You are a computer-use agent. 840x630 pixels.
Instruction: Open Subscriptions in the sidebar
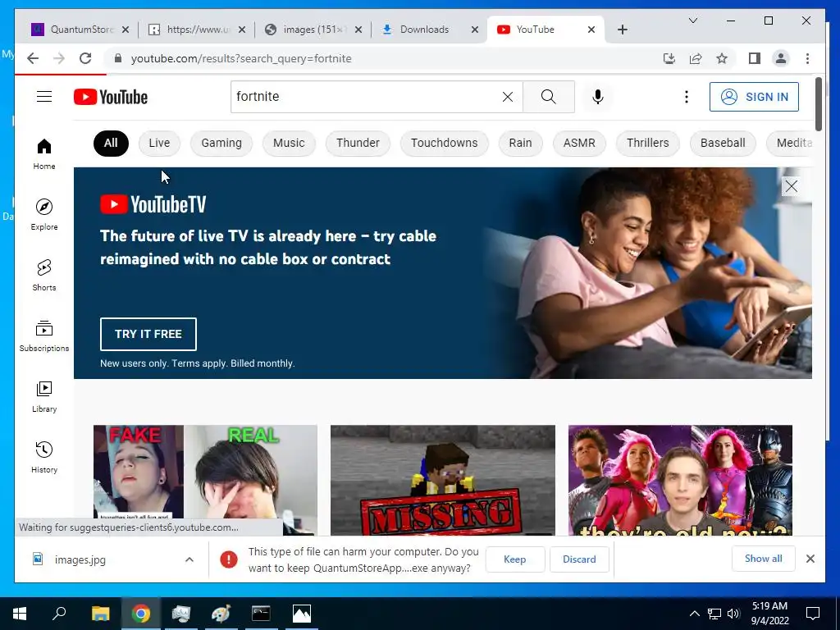[44, 336]
